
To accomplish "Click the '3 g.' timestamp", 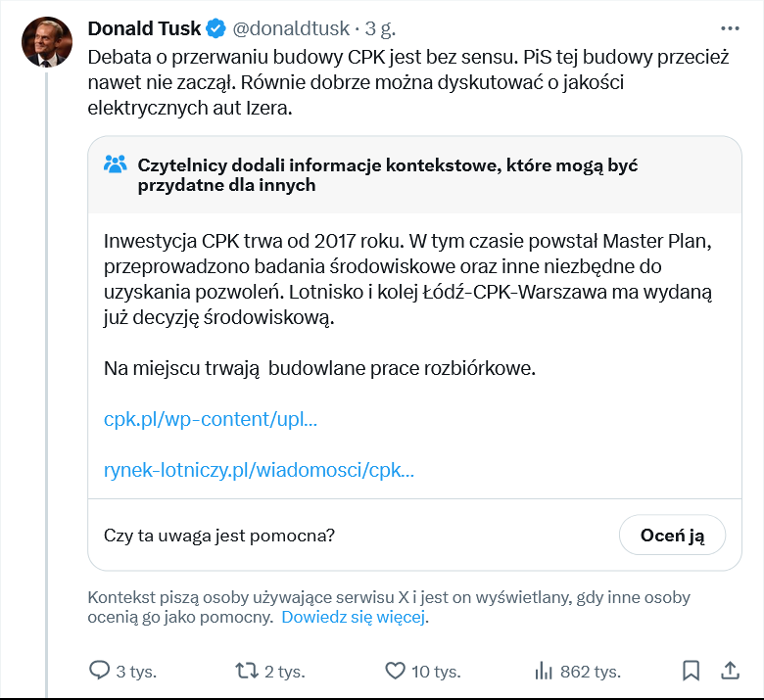I will pos(380,27).
